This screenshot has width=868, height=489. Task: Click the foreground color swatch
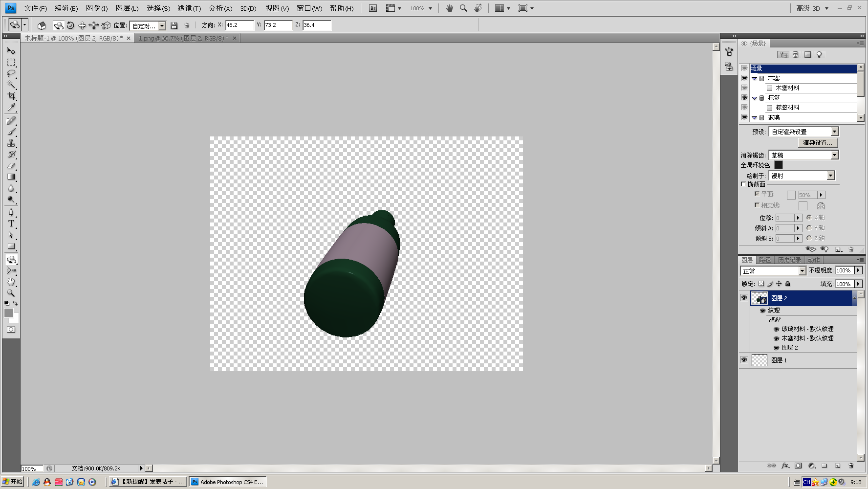(x=8, y=313)
